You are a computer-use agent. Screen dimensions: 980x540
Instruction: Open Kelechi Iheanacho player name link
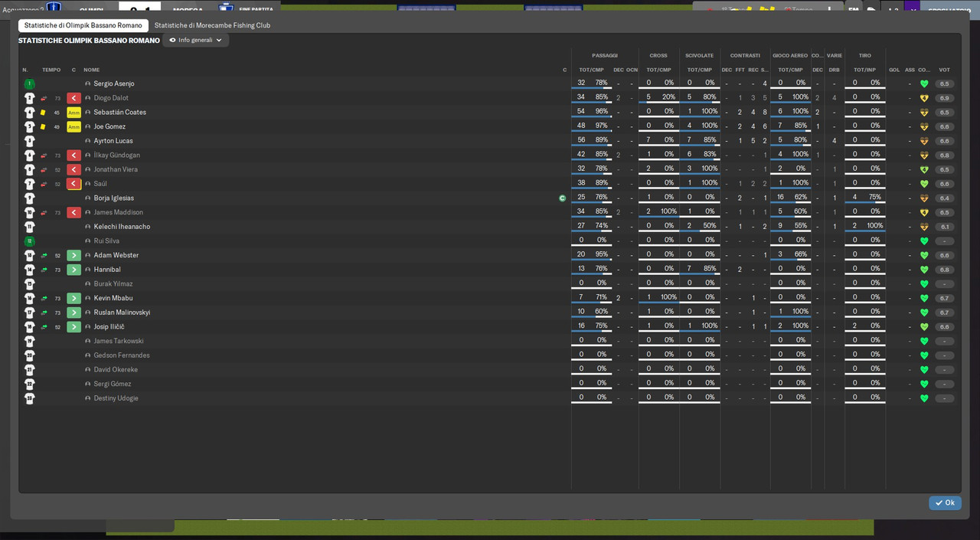122,227
